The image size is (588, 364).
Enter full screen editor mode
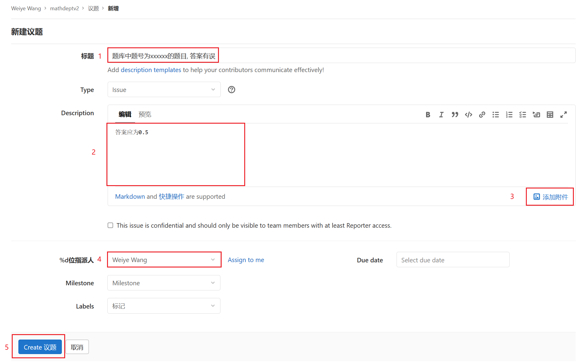click(x=563, y=115)
